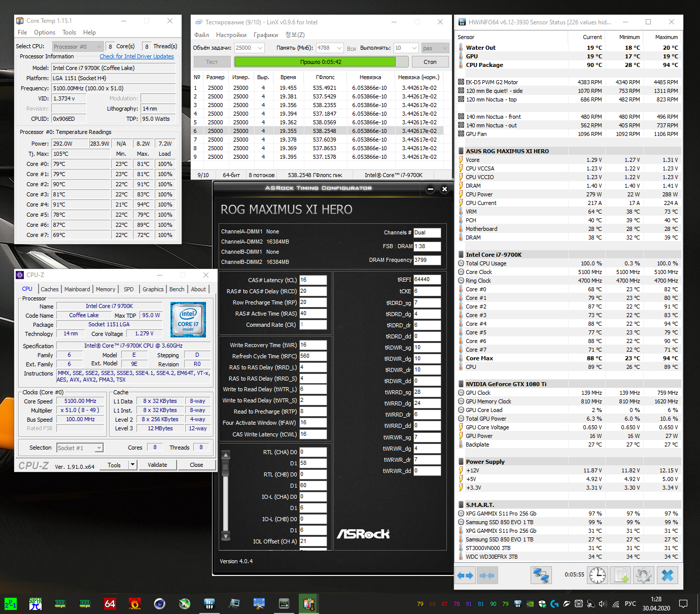Open LinX memory 4788 dropdown
700x614 pixels.
pyautogui.click(x=330, y=48)
